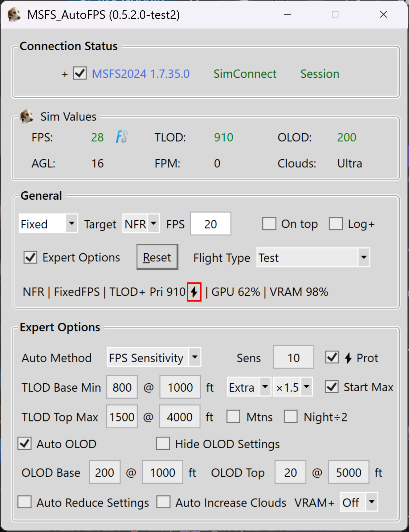This screenshot has height=532, width=409.
Task: Click the TLOD Top Max value 1500
Action: [x=122, y=417]
